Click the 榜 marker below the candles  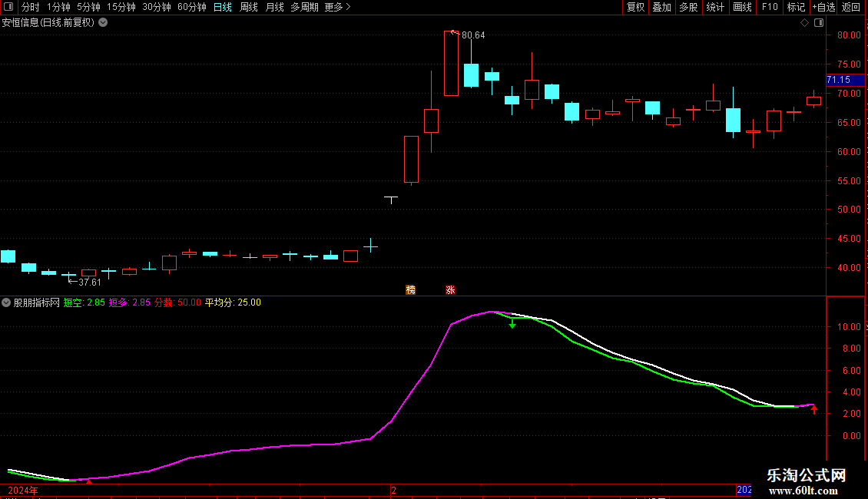click(x=410, y=290)
